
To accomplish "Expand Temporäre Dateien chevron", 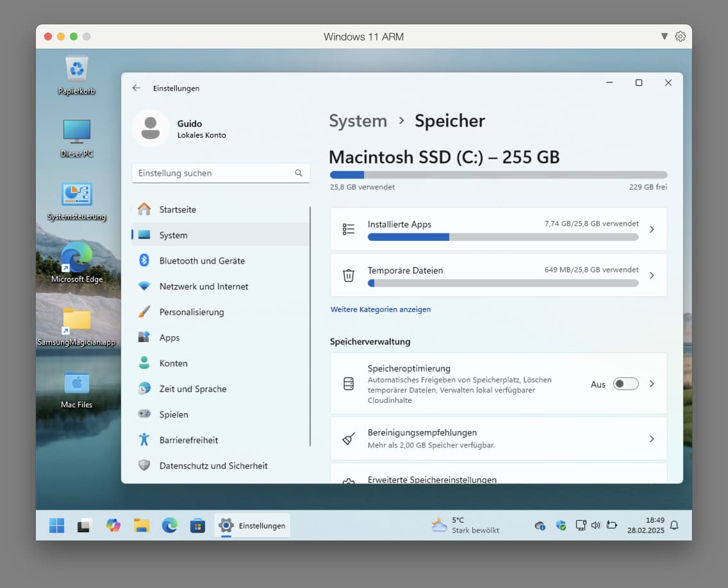I will tap(652, 275).
